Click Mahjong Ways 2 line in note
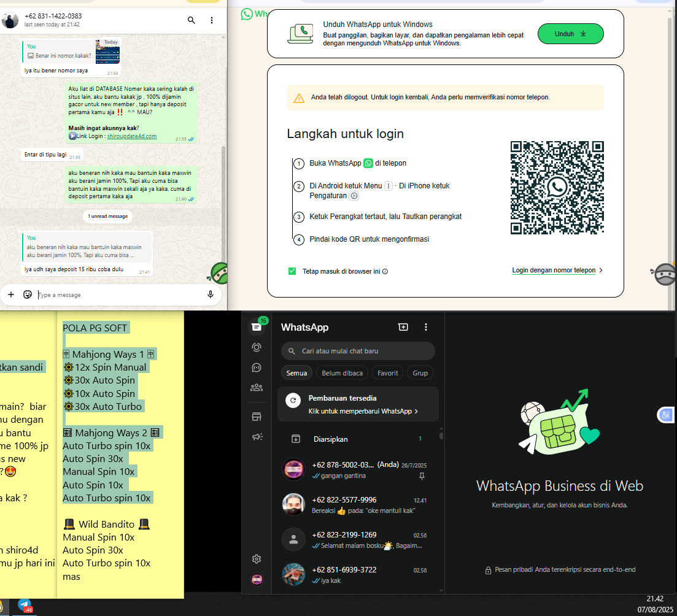The width and height of the screenshot is (677, 616). tap(111, 433)
